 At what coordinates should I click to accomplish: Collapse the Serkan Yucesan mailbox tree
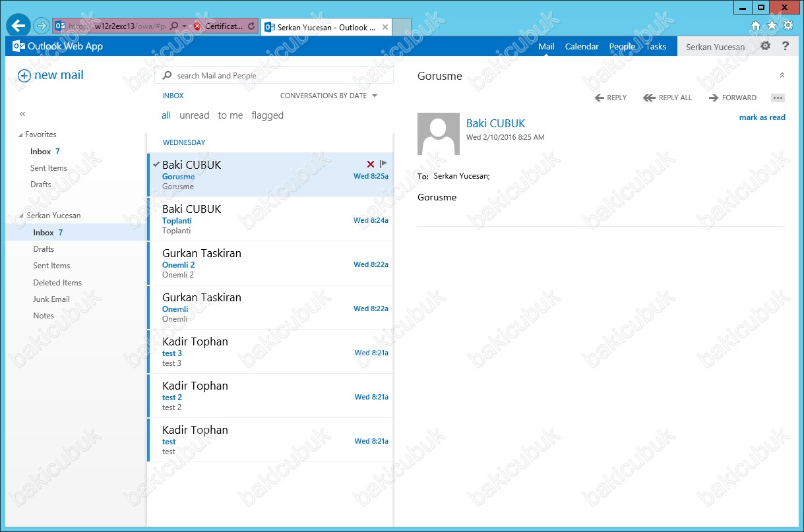pos(20,216)
